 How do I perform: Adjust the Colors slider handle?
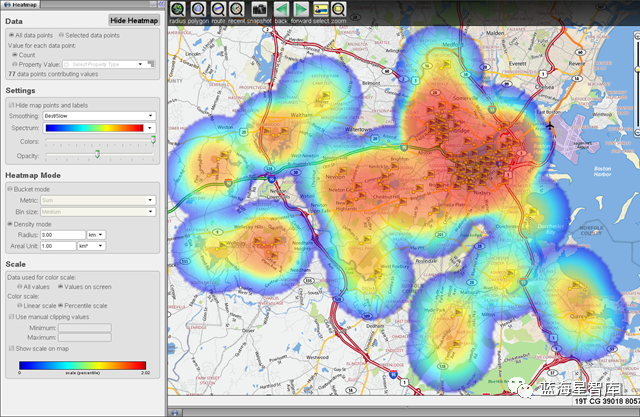point(153,140)
